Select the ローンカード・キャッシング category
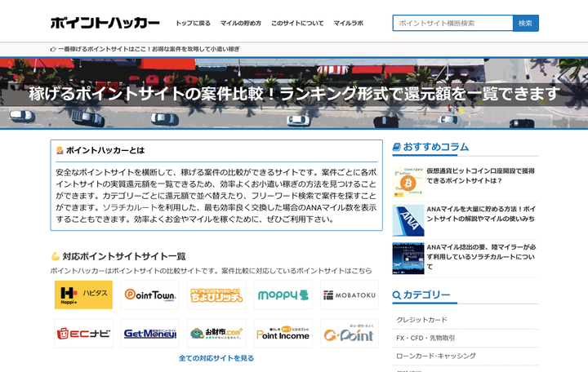 (x=436, y=356)
